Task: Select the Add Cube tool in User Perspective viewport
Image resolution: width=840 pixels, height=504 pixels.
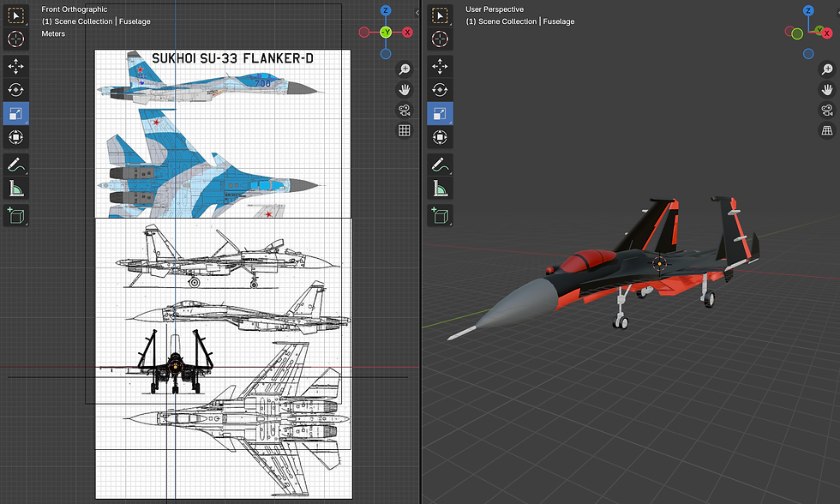Action: coord(440,215)
